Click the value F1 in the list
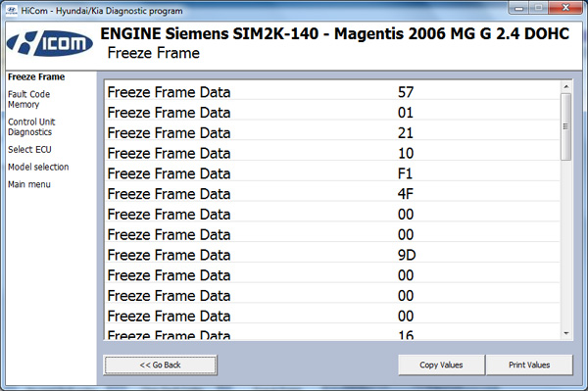This screenshot has width=588, height=391. (x=405, y=173)
